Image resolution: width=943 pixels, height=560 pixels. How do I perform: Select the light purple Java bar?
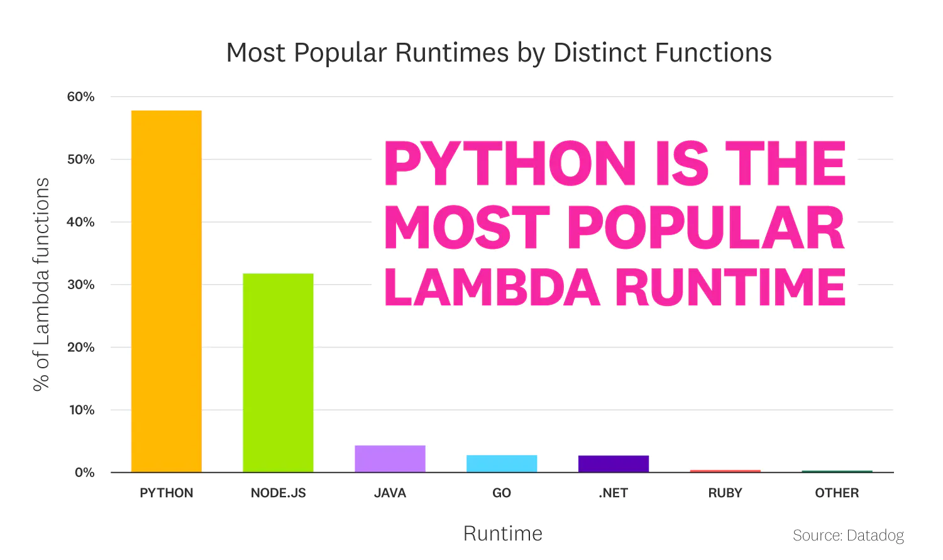point(390,459)
